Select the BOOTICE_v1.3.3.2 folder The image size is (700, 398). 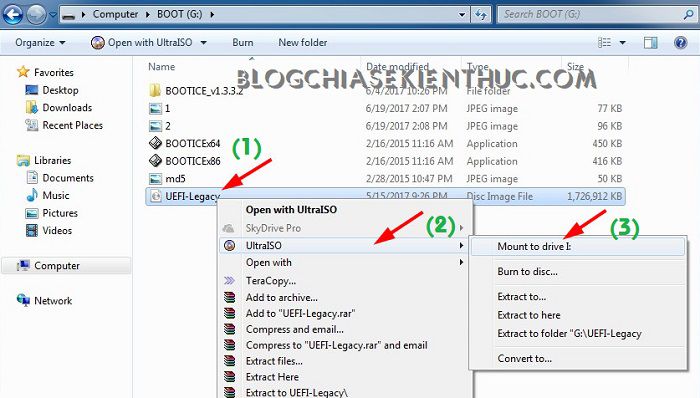[204, 91]
